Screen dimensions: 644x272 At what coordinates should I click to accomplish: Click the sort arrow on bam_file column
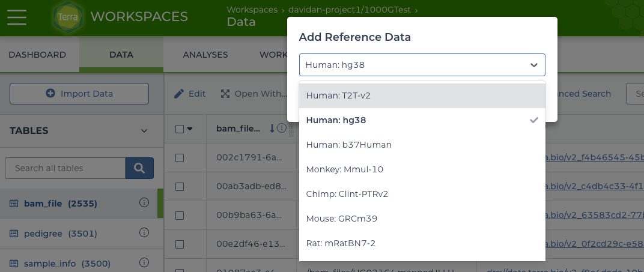(x=272, y=128)
